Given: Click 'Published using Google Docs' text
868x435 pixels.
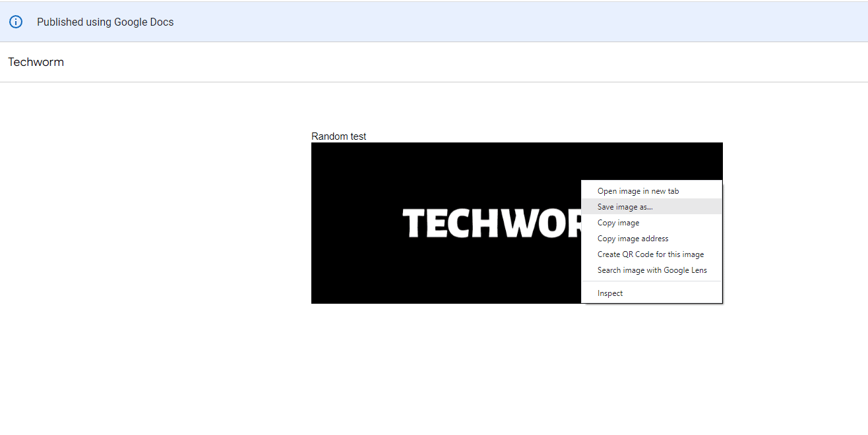Looking at the screenshot, I should click(x=106, y=22).
